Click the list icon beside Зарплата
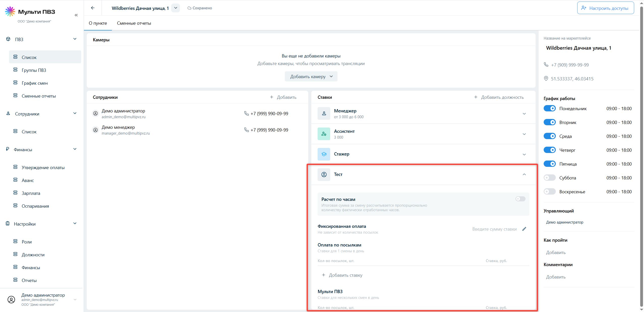 (x=15, y=193)
